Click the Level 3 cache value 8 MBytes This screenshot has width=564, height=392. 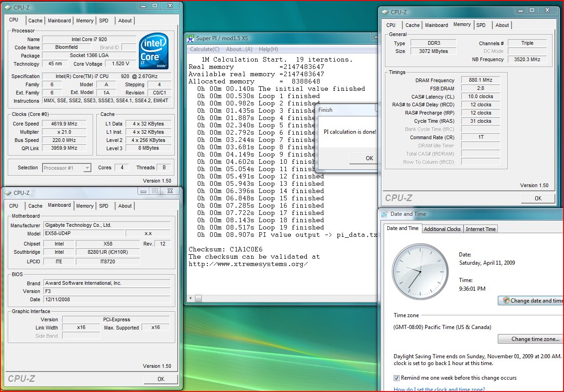149,148
